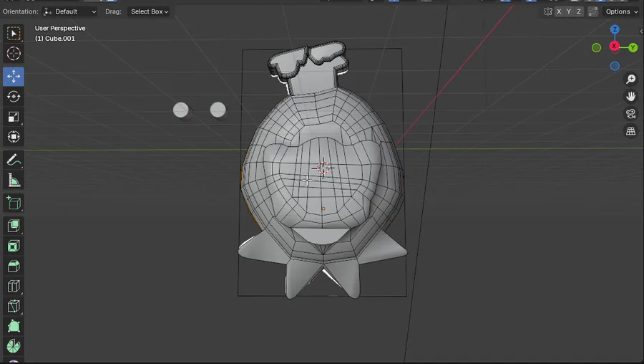Expand the sidebar arrow at viewport edge
The width and height of the screenshot is (644, 364).
[x=642, y=32]
